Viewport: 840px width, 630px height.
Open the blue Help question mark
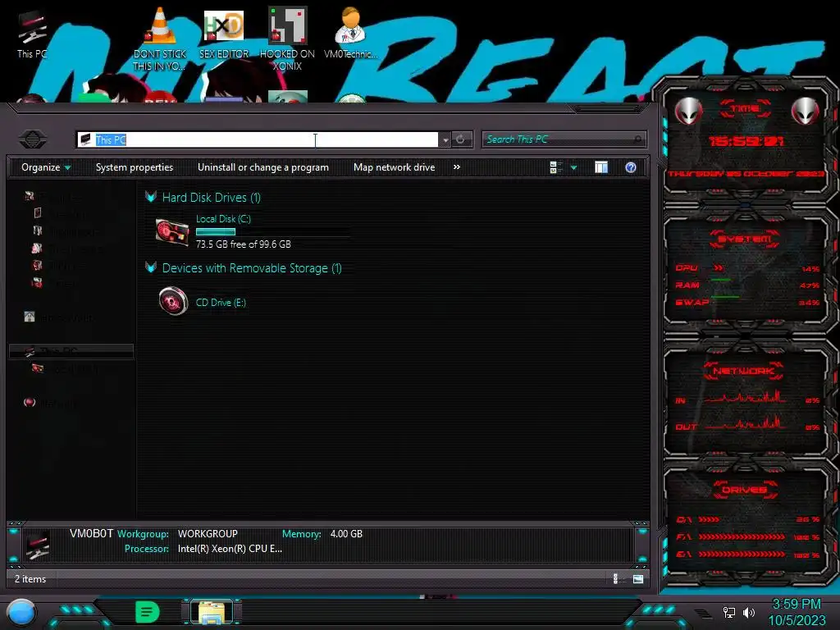(631, 167)
